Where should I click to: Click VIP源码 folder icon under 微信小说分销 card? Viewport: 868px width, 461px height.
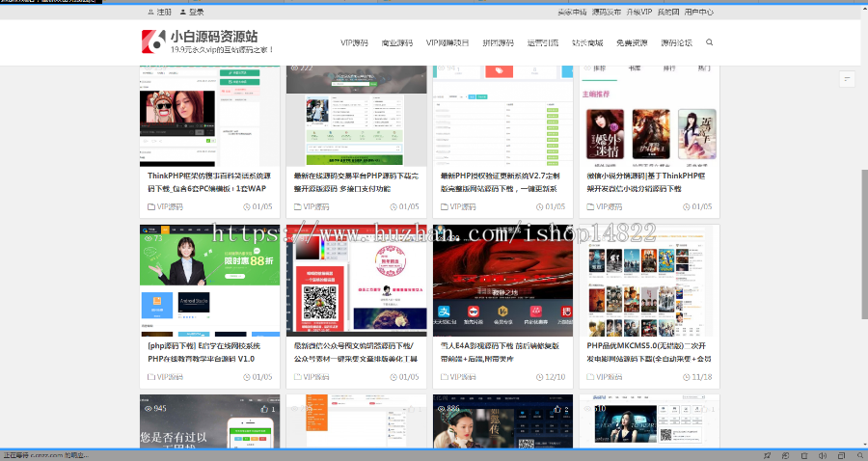pyautogui.click(x=590, y=207)
